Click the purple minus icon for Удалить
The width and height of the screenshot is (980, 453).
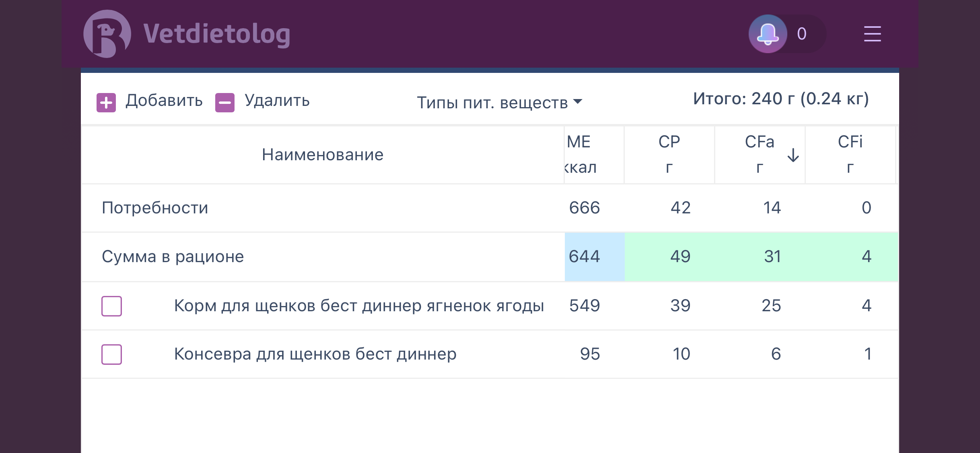(225, 103)
